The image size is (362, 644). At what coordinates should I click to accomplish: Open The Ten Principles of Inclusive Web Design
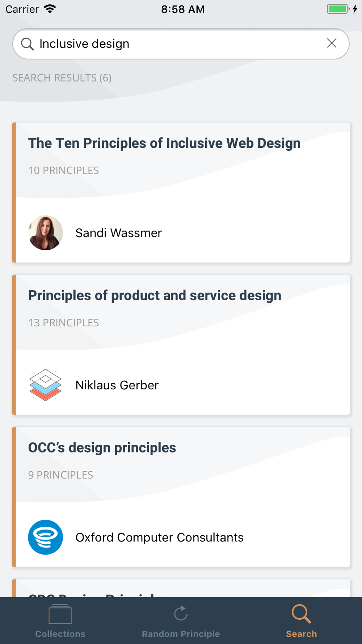pyautogui.click(x=164, y=143)
